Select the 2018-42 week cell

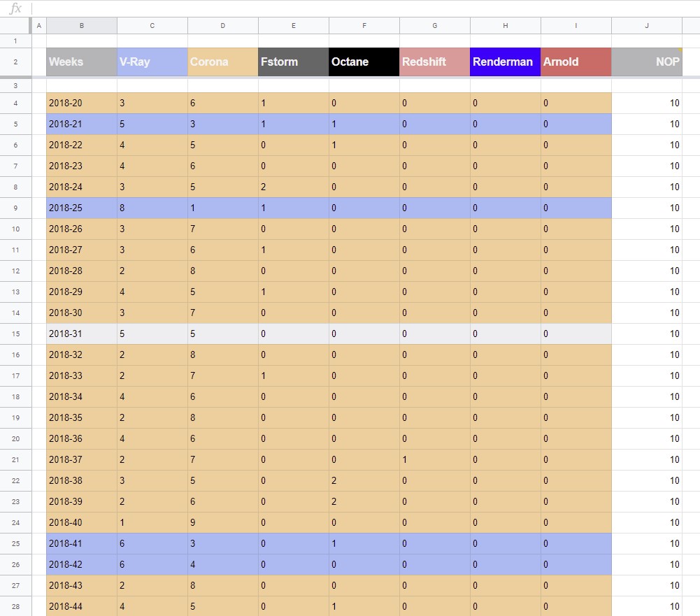[82, 565]
